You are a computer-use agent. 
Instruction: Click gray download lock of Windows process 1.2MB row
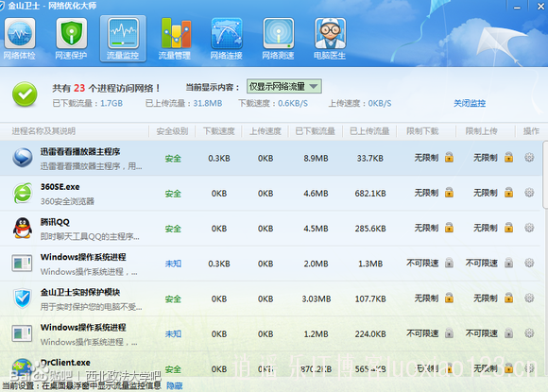point(449,332)
